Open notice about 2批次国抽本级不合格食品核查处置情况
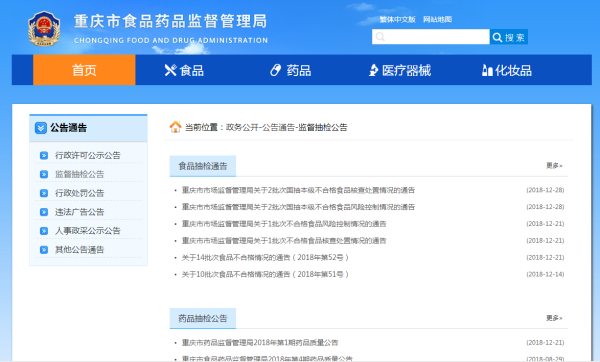 (x=298, y=190)
